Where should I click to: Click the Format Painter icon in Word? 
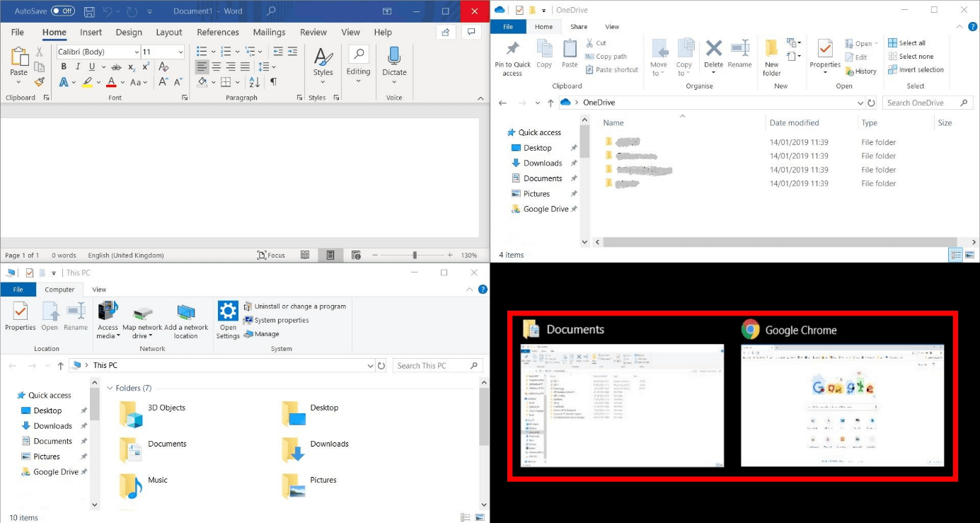click(40, 82)
